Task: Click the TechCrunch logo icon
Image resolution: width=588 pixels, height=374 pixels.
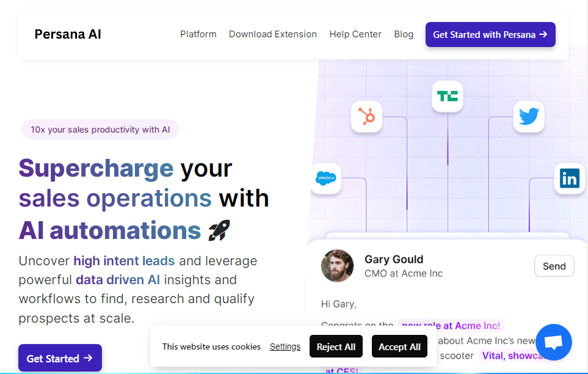Action: pyautogui.click(x=447, y=96)
